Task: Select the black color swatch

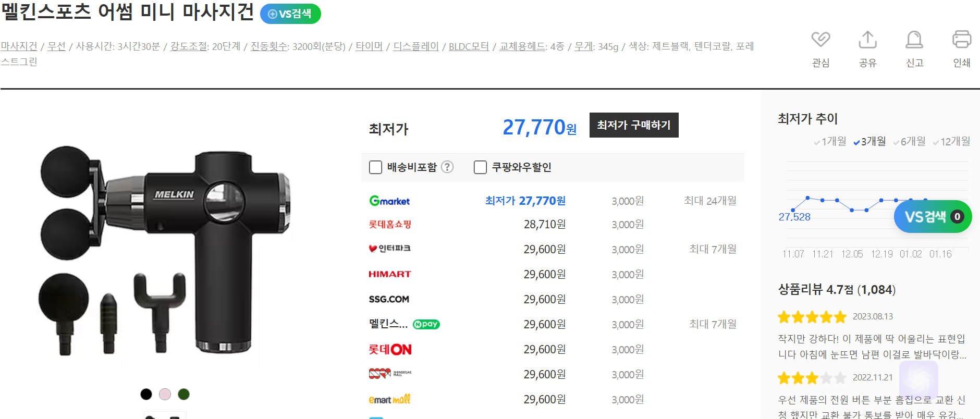Action: (146, 394)
